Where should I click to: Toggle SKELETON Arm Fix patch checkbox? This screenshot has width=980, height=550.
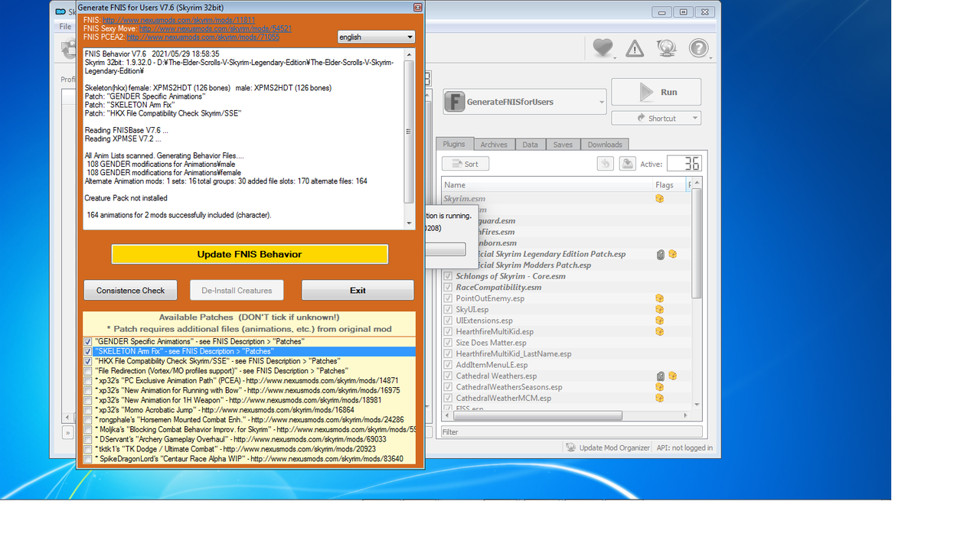coord(88,352)
